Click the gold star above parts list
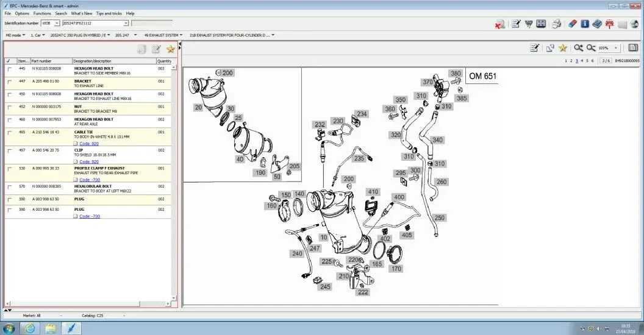The image size is (644, 335). click(x=170, y=49)
